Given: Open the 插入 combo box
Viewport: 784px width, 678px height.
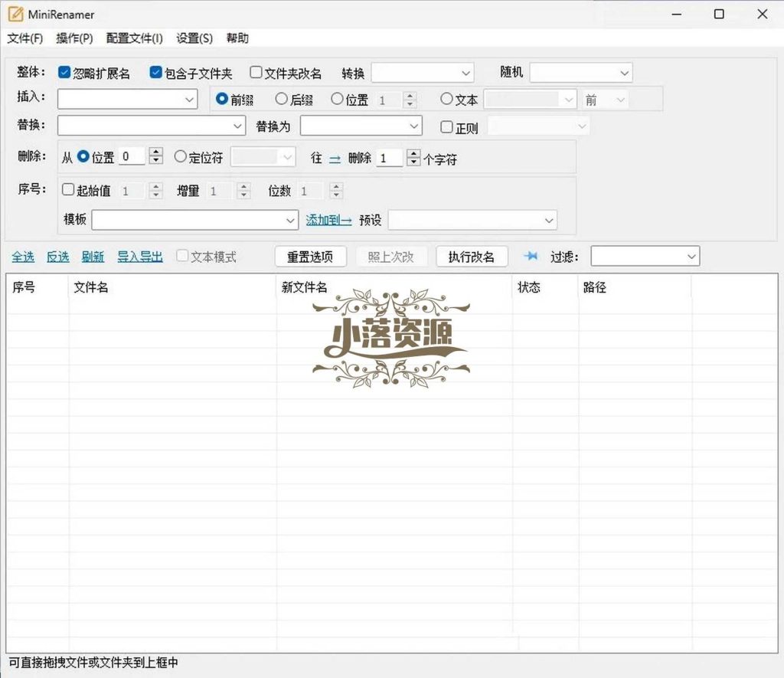Looking at the screenshot, I should (x=128, y=99).
